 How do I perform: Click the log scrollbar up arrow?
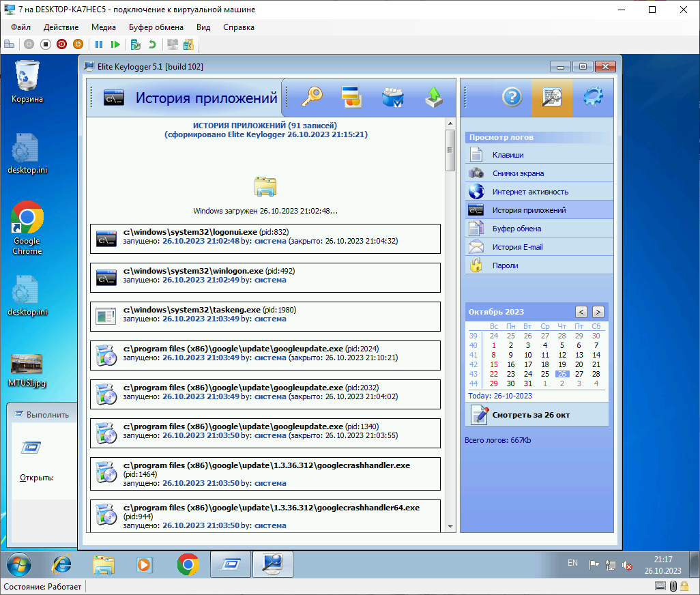coord(450,124)
